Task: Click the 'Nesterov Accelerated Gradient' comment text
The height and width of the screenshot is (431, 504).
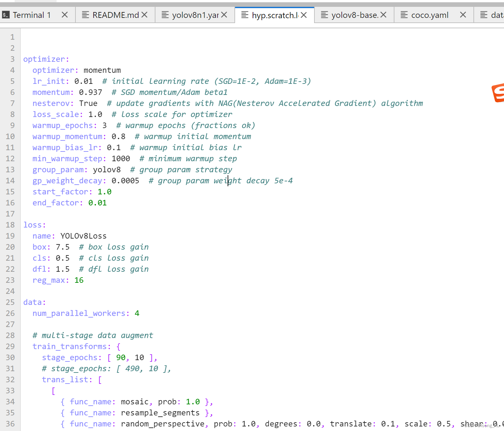Action: 304,103
